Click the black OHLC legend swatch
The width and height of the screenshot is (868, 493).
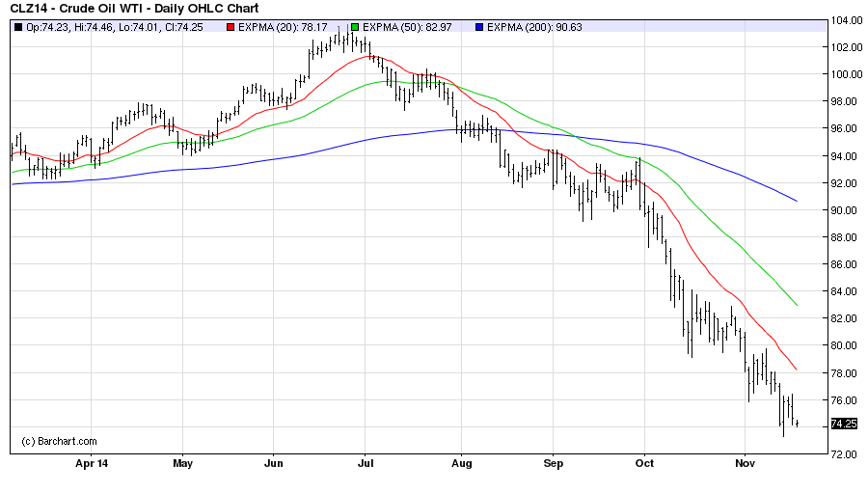pyautogui.click(x=18, y=27)
